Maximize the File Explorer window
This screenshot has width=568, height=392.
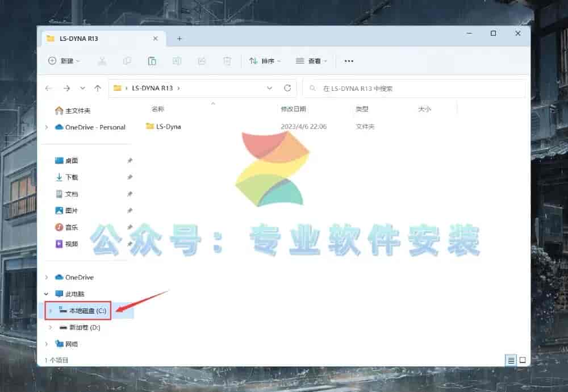pyautogui.click(x=493, y=34)
